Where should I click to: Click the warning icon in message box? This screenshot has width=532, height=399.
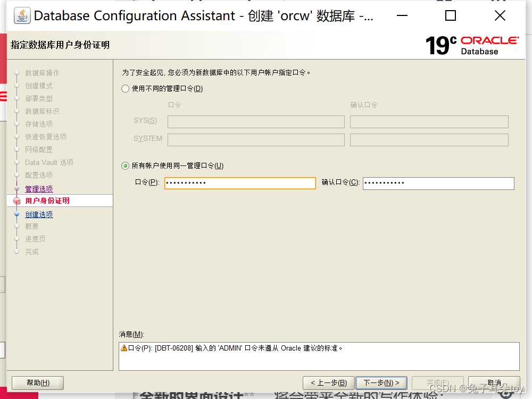pyautogui.click(x=124, y=348)
